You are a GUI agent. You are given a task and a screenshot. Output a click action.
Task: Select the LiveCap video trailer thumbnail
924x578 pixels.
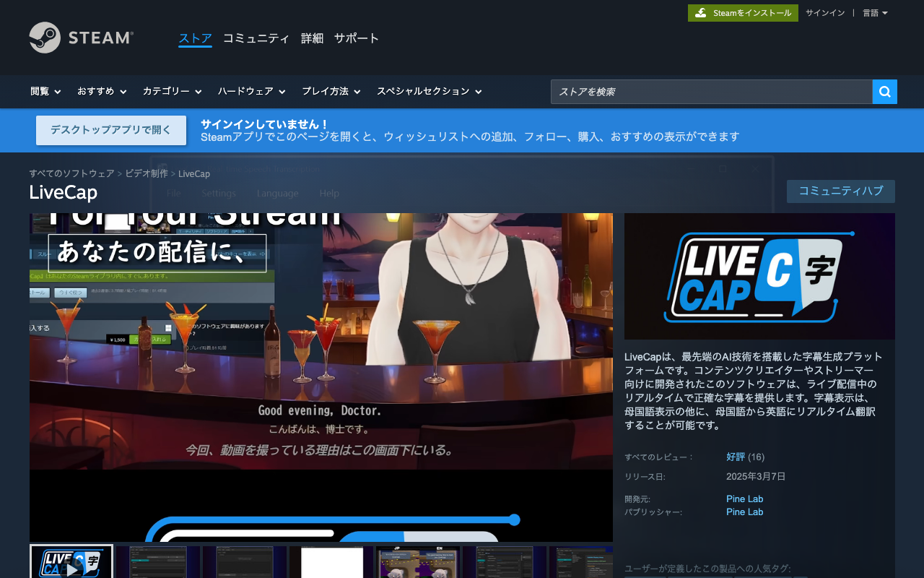pyautogui.click(x=71, y=562)
